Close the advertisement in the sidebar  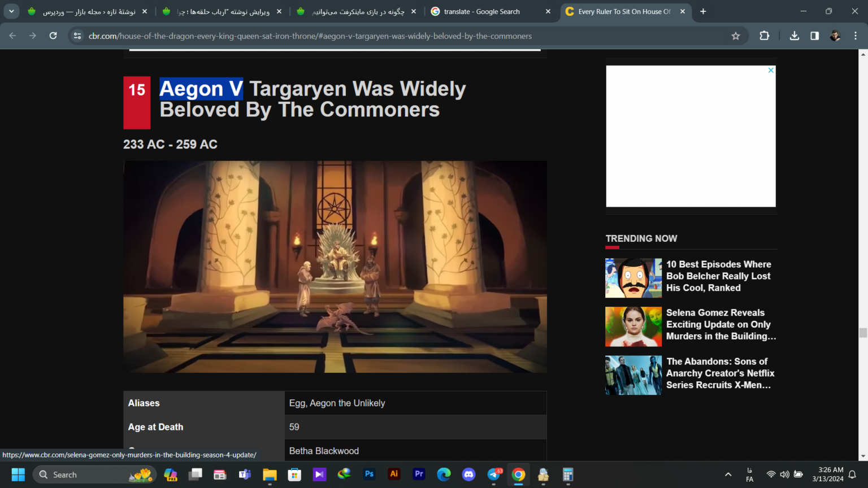771,70
